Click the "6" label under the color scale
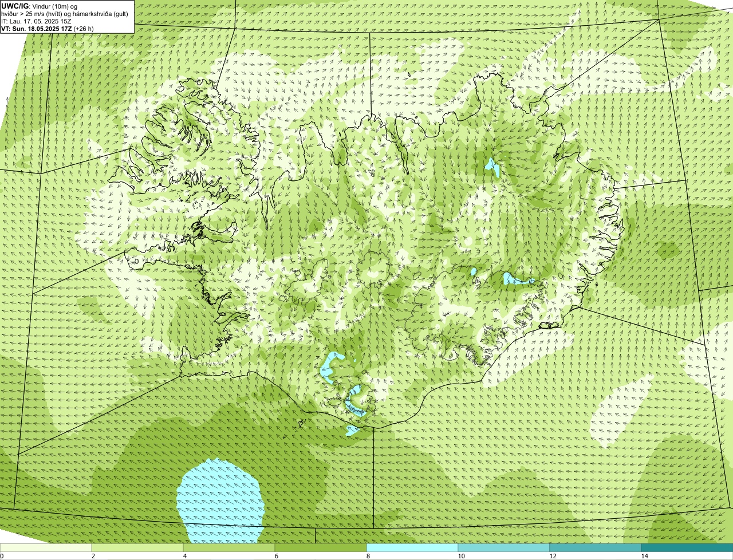 (x=275, y=556)
